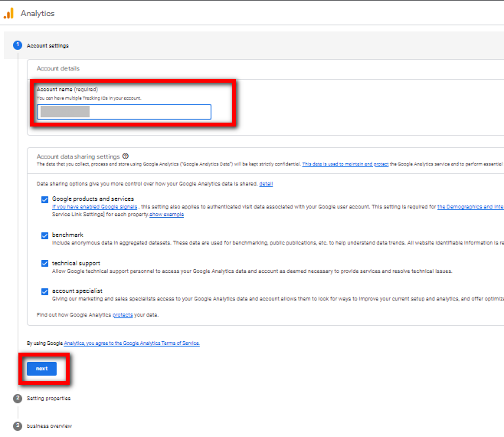Click the Google Analytics logo icon

coord(8,13)
